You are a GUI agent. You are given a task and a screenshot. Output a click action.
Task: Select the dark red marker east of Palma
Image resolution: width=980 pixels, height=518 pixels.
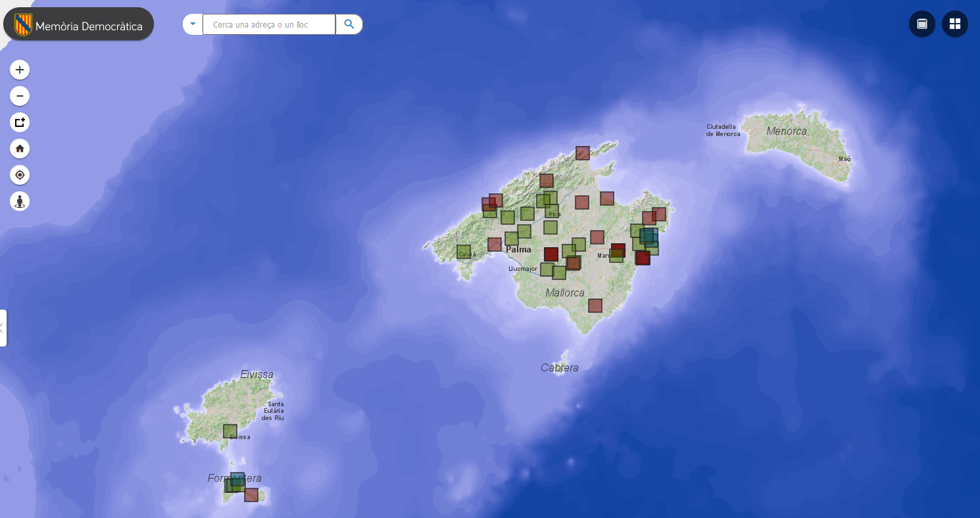(x=550, y=253)
